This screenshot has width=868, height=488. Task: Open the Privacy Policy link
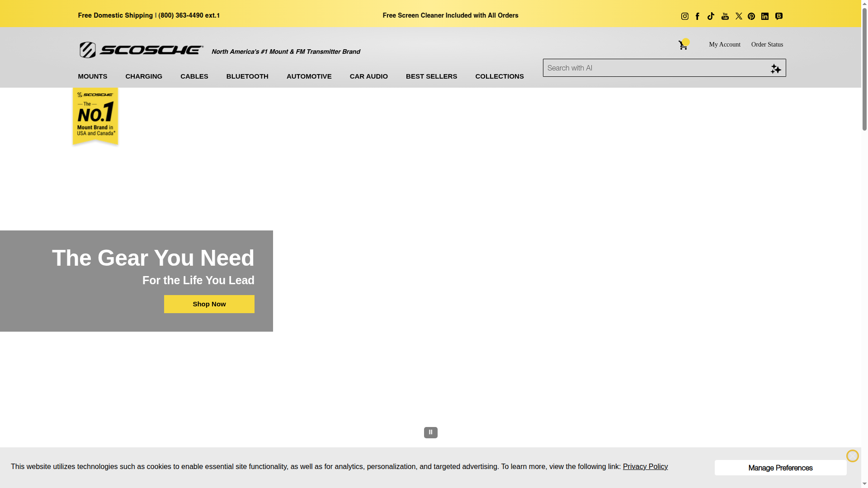coord(645,466)
